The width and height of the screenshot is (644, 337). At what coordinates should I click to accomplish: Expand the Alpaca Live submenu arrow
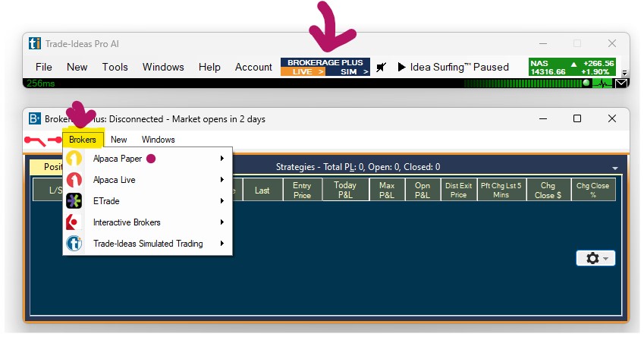pyautogui.click(x=222, y=180)
